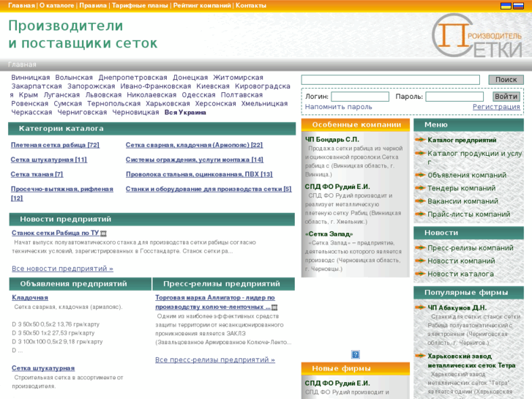The width and height of the screenshot is (532, 399).
Task: Select Харьковская region
Action: click(168, 103)
